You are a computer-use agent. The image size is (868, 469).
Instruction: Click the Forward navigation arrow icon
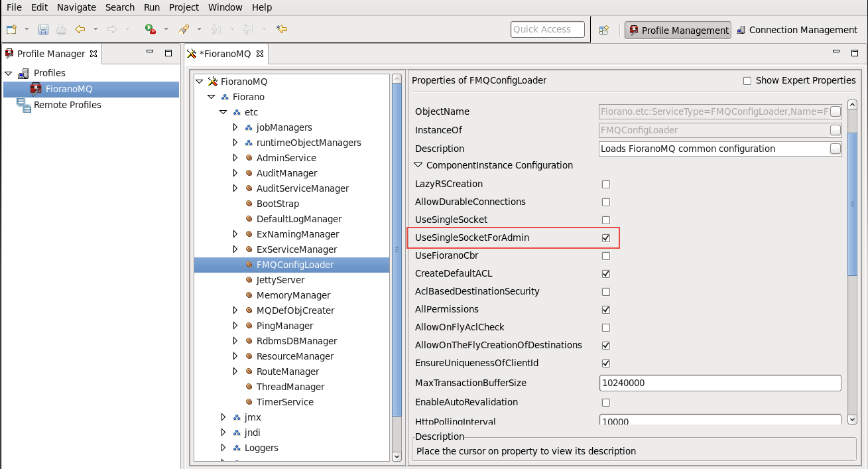(112, 29)
